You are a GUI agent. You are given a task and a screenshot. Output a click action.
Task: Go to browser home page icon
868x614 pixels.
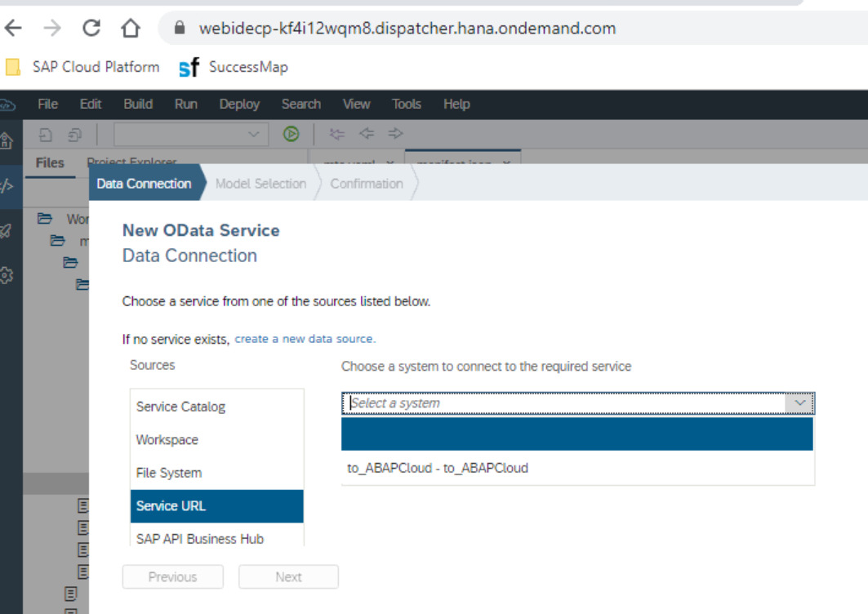pos(131,28)
